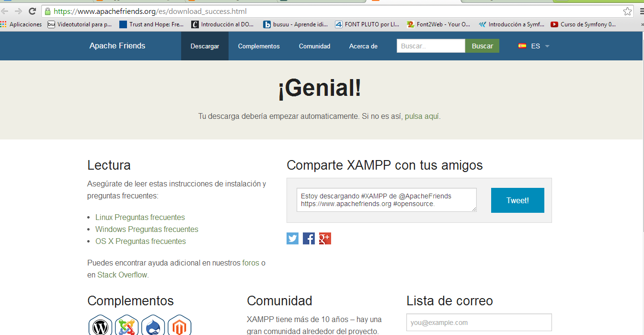
Task: Click the Magento add-on icon
Action: click(x=179, y=326)
